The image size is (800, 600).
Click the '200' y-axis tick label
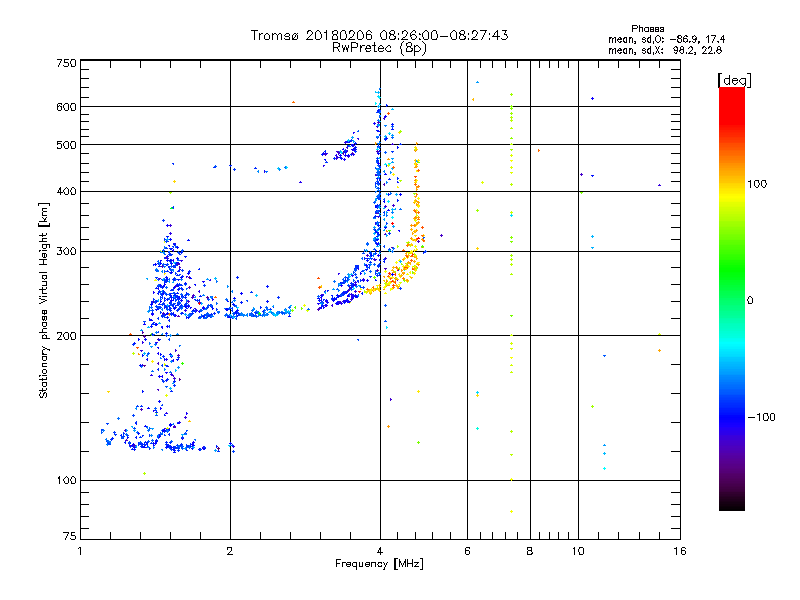(67, 336)
